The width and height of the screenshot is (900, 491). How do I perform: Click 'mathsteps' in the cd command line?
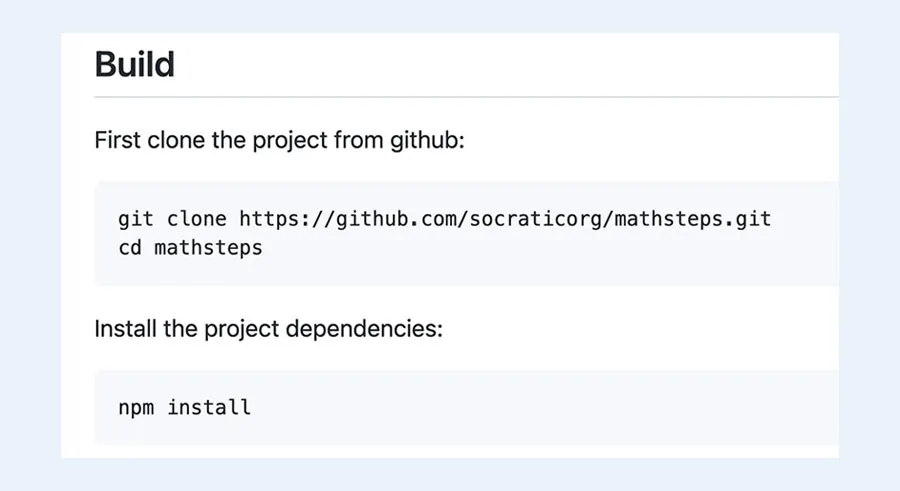tap(208, 248)
